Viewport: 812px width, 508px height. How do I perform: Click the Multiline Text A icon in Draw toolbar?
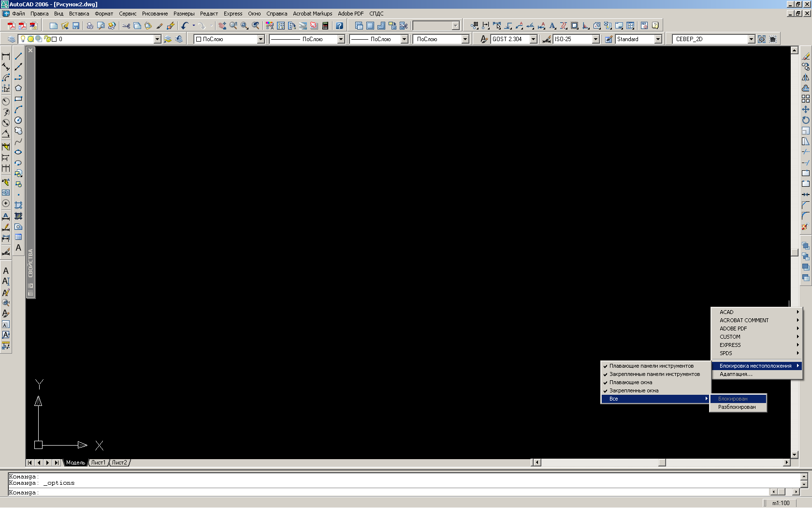18,248
